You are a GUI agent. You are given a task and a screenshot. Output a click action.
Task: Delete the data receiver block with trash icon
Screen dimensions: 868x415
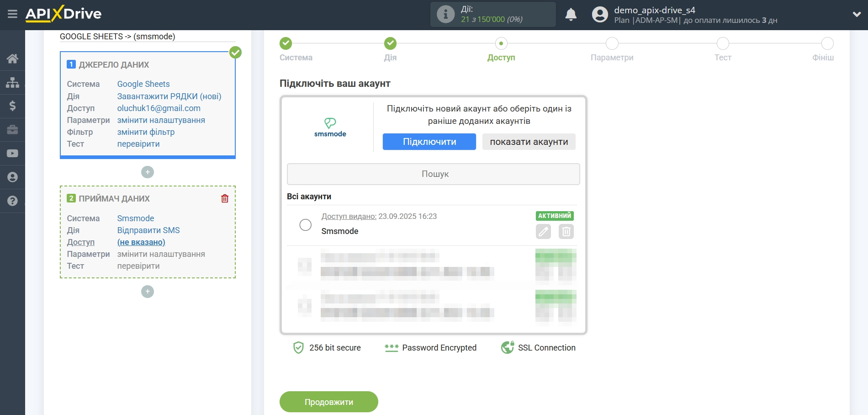(x=225, y=198)
